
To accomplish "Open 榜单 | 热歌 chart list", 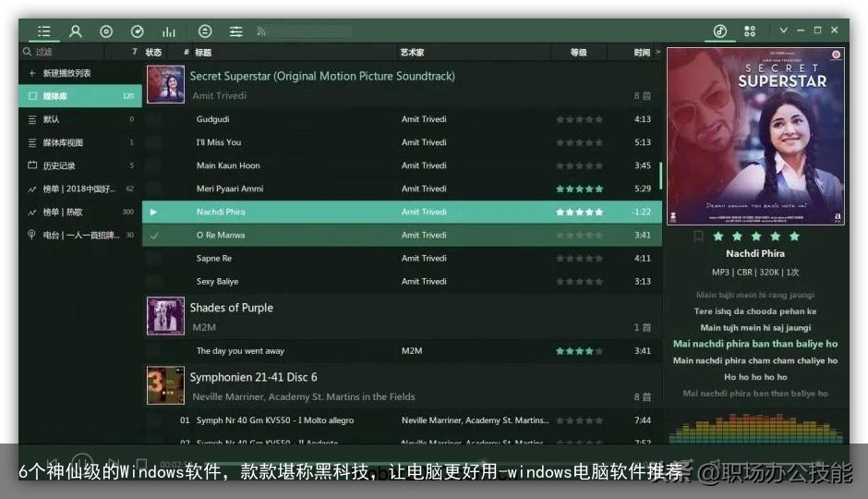I will coord(80,213).
